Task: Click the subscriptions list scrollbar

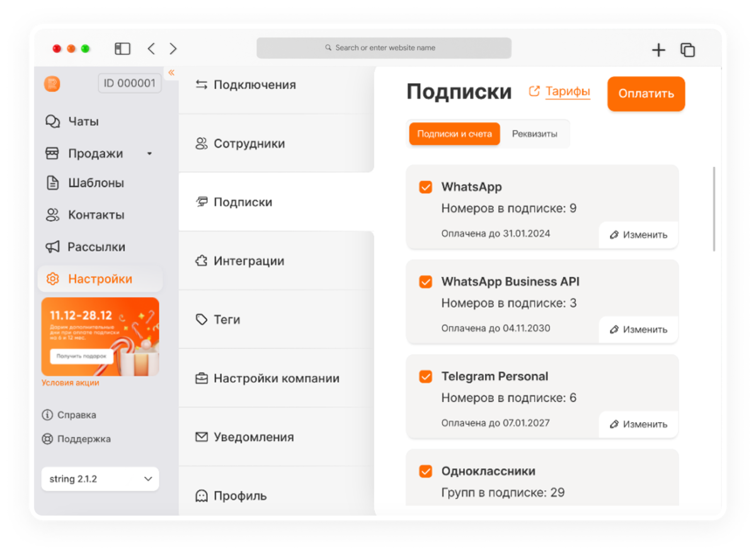Action: (714, 209)
